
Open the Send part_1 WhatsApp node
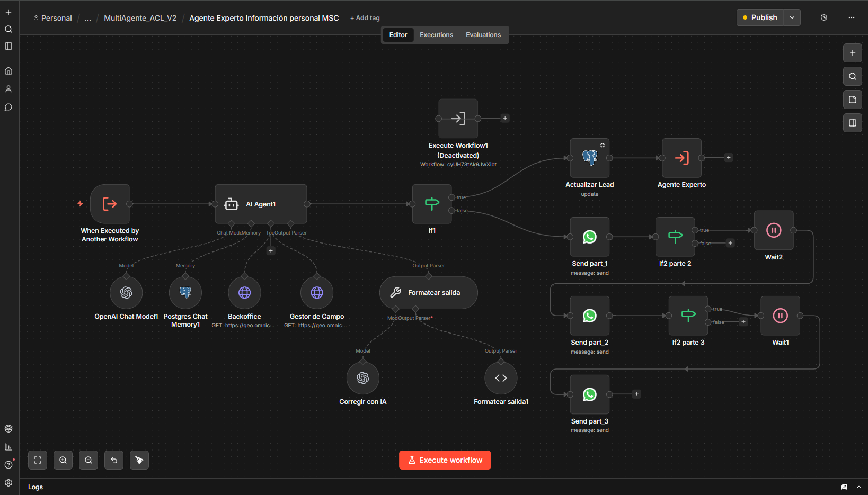590,237
